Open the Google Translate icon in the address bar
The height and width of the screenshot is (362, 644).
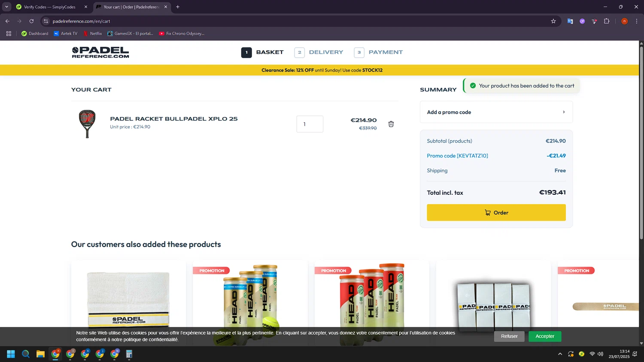(x=570, y=21)
